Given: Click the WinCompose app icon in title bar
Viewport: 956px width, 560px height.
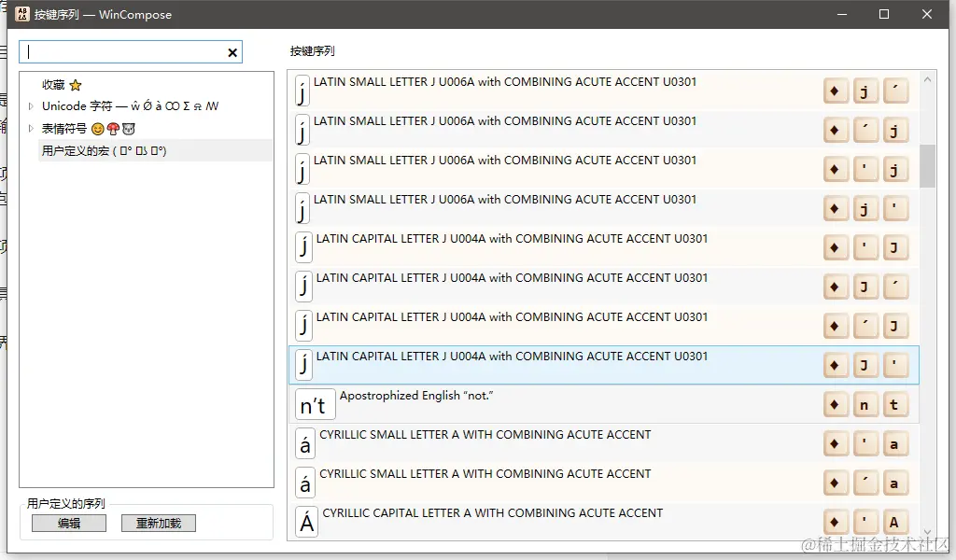Looking at the screenshot, I should click(22, 14).
